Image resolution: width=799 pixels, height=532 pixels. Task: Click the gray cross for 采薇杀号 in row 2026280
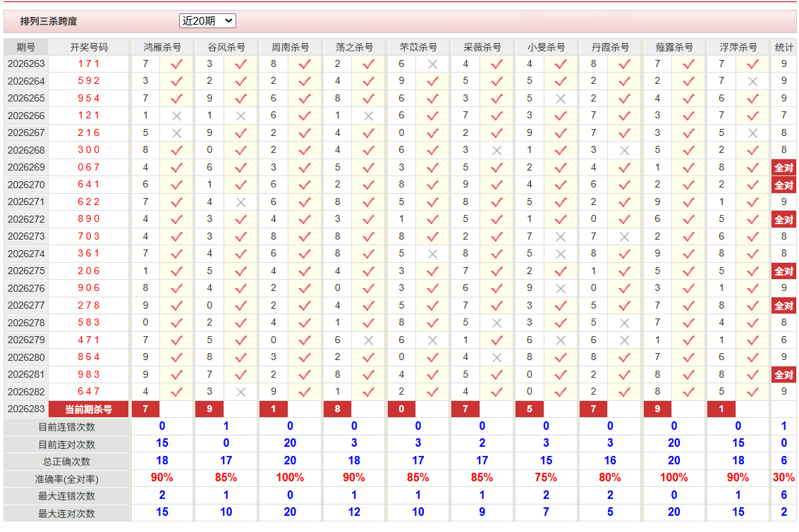tap(497, 357)
